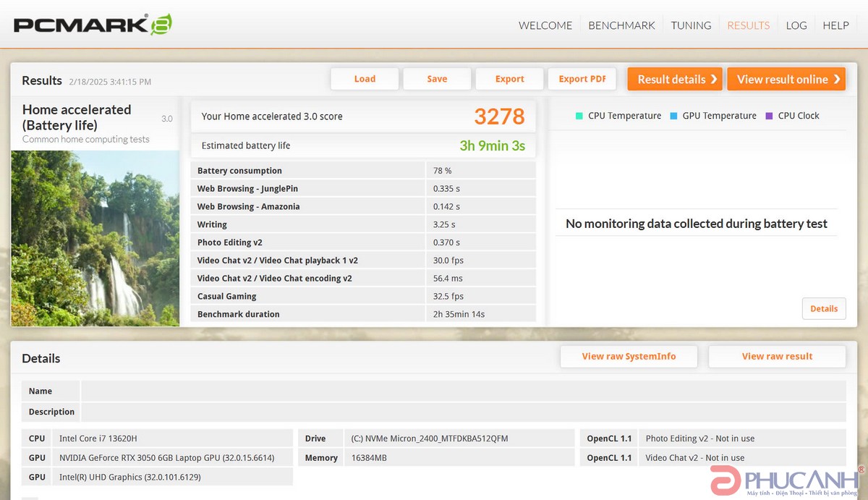Click into the Name field
The height and width of the screenshot is (500, 868).
(463, 391)
